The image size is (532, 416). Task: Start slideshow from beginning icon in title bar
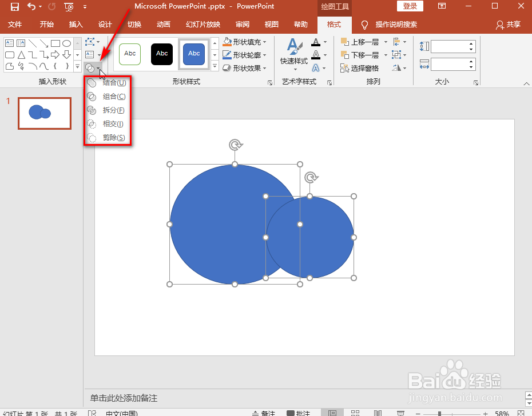69,6
